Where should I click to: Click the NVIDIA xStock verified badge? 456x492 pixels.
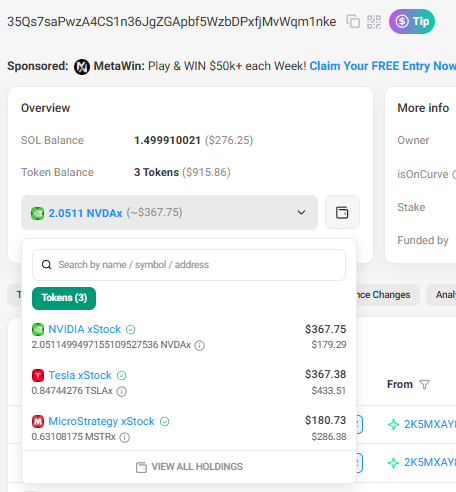(x=131, y=330)
